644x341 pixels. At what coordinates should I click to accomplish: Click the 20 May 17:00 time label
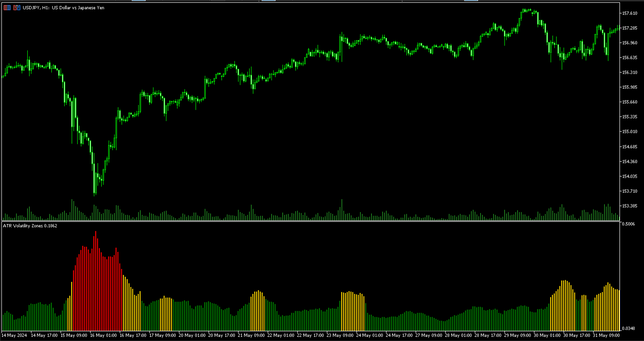(x=223, y=335)
